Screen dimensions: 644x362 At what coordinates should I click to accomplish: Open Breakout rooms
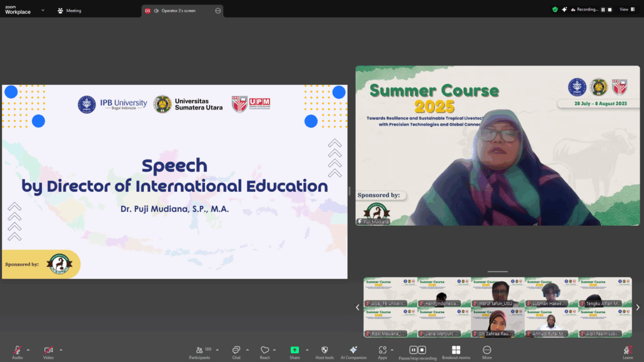[x=456, y=350]
